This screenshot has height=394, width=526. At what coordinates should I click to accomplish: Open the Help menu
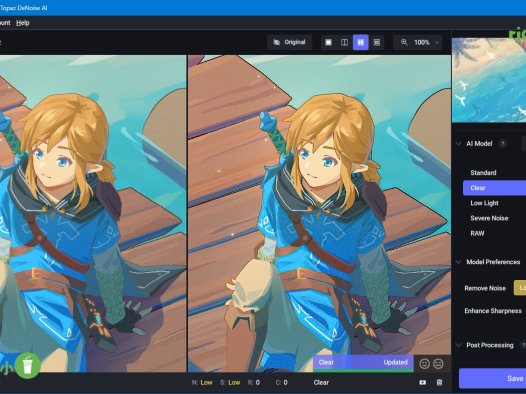tap(22, 23)
